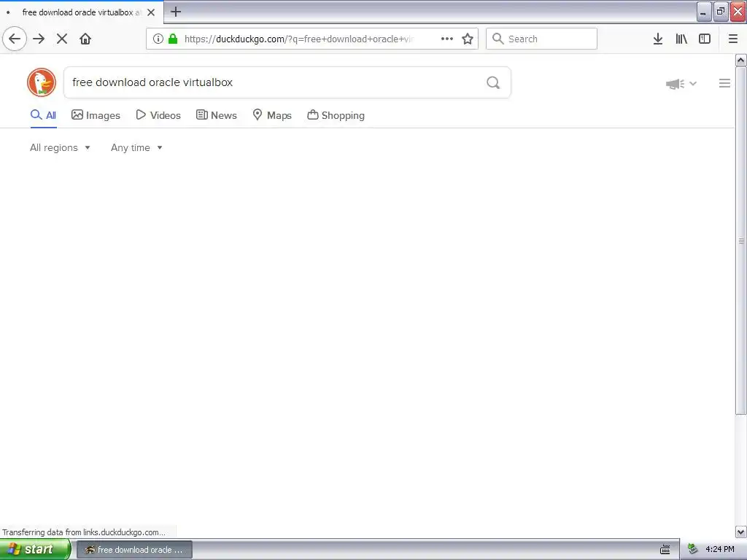
Task: Click the green secure connection padlock
Action: 173,39
